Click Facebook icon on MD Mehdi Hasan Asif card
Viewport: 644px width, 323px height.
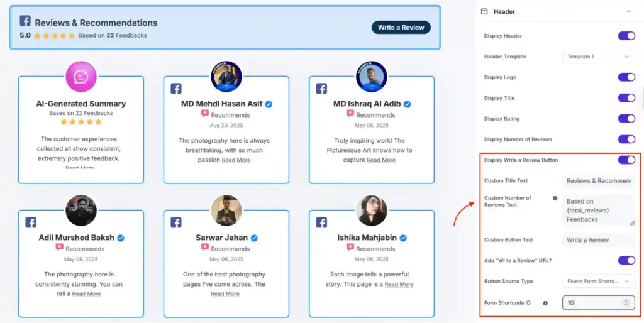(176, 89)
